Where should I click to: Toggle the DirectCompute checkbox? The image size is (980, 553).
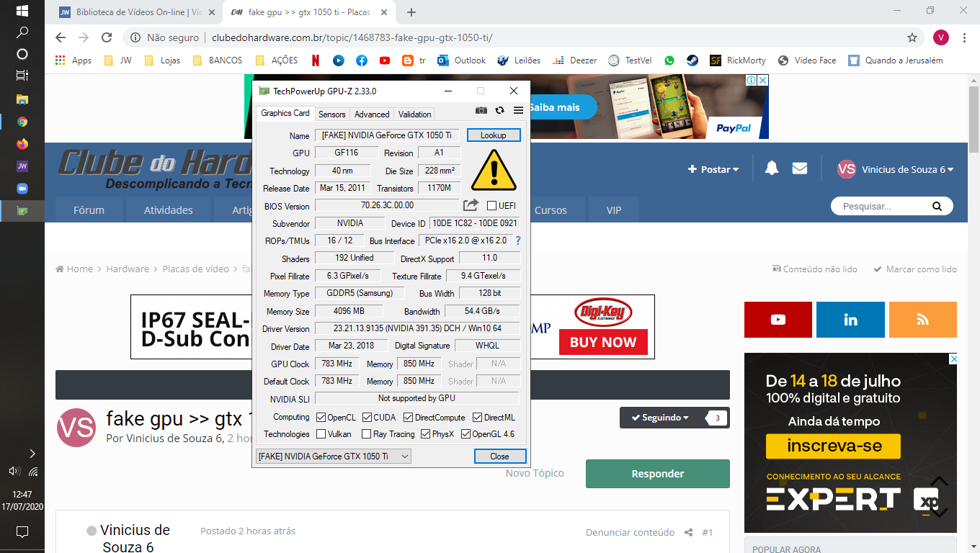pyautogui.click(x=409, y=418)
